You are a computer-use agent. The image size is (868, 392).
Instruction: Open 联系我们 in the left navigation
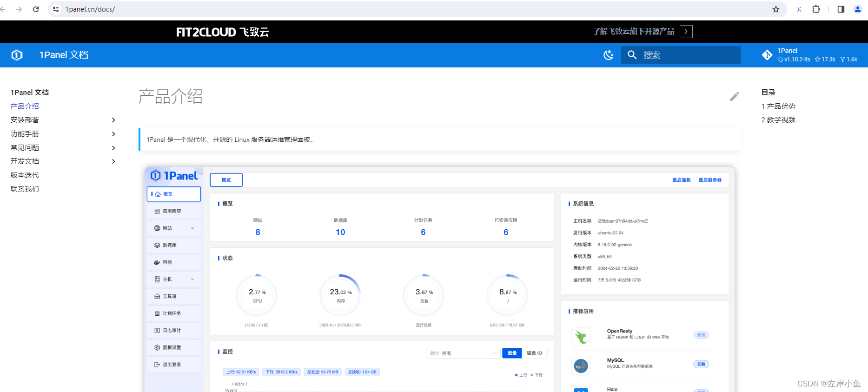tap(25, 189)
